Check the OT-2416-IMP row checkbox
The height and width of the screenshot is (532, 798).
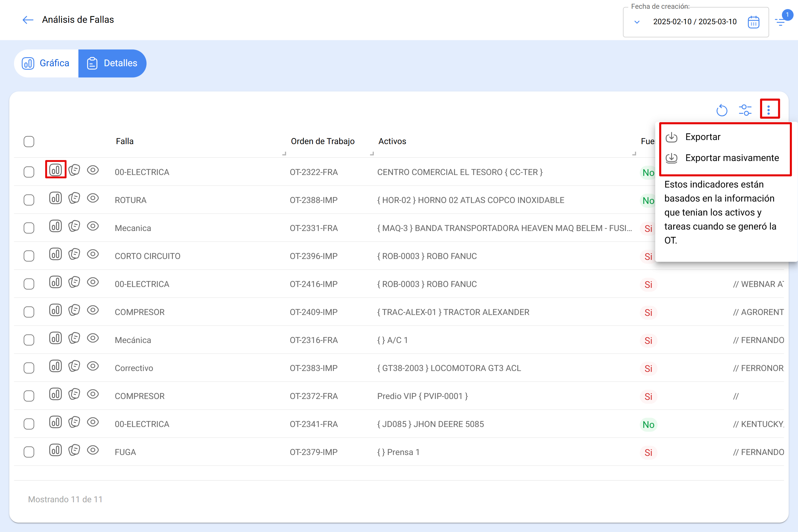tap(29, 284)
